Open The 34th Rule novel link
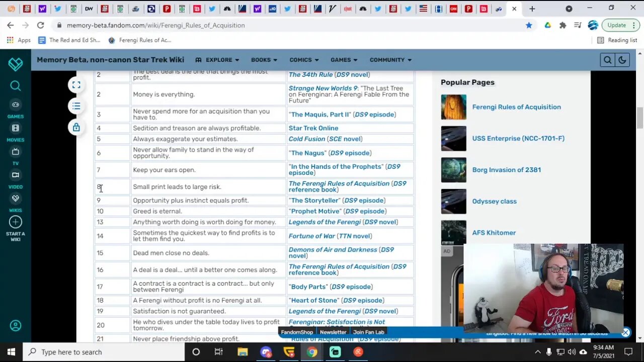Image resolution: width=644 pixels, height=362 pixels. [310, 74]
